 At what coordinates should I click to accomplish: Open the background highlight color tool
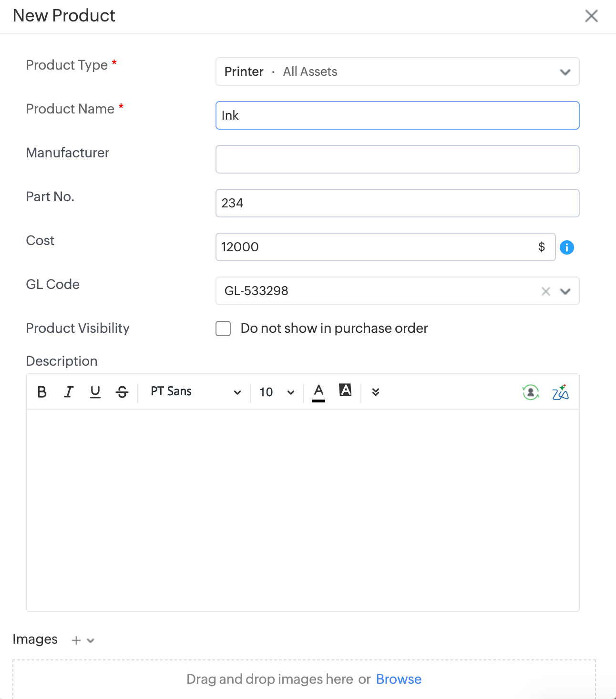point(345,391)
